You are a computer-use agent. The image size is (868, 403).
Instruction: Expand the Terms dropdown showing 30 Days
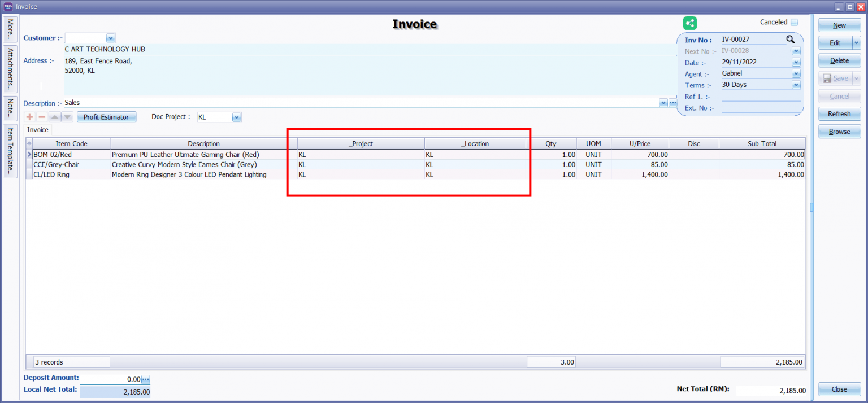[x=796, y=85]
